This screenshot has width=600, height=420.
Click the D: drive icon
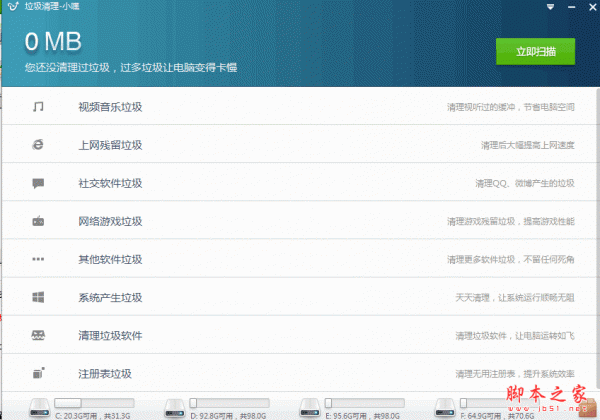pyautogui.click(x=175, y=408)
